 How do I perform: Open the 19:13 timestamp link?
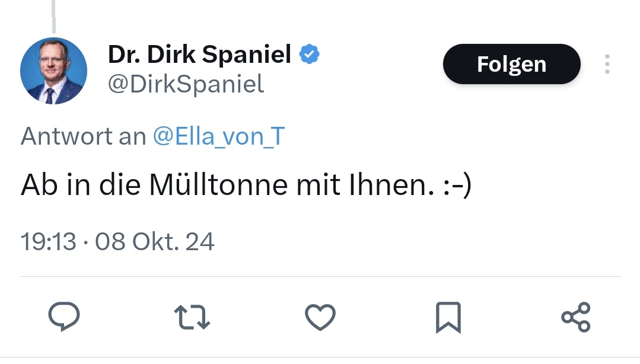point(48,241)
